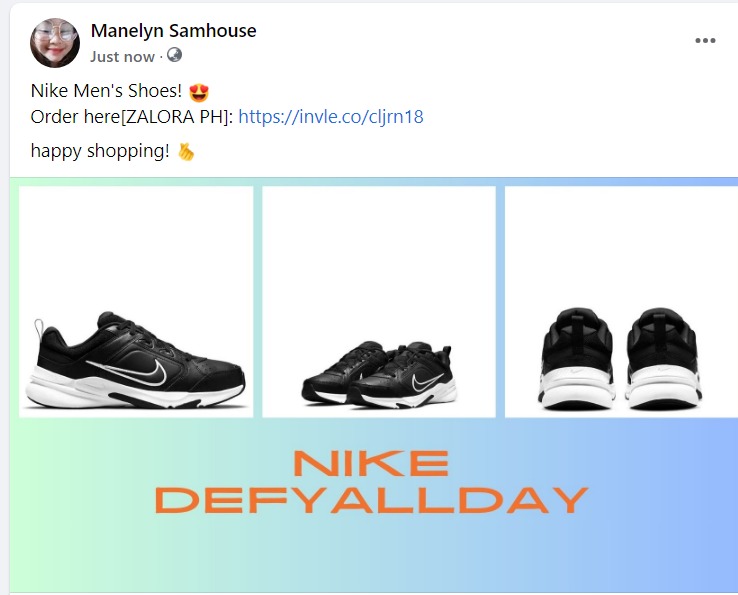Image resolution: width=738 pixels, height=595 pixels.
Task: Click the public globe privacy icon
Action: pyautogui.click(x=174, y=55)
